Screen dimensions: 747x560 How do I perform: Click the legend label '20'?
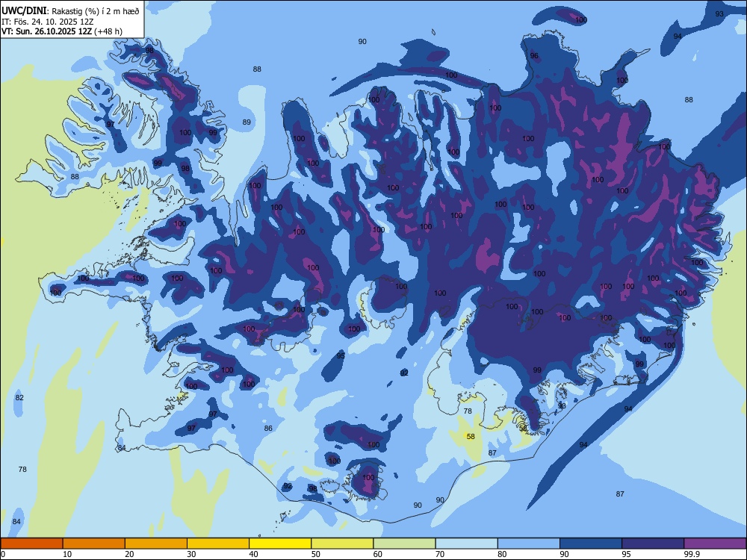129,554
